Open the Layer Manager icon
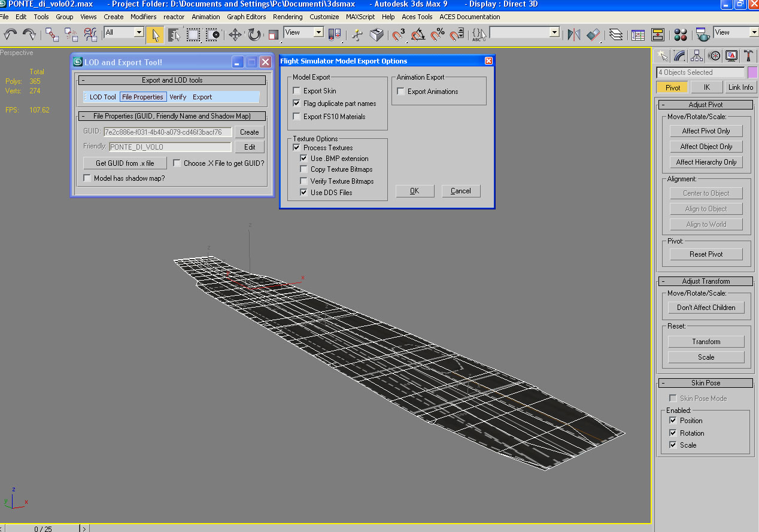The height and width of the screenshot is (532, 759). click(x=616, y=35)
